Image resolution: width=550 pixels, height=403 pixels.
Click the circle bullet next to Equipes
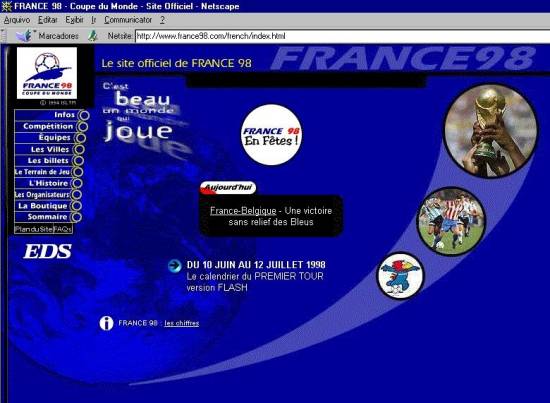click(81, 138)
